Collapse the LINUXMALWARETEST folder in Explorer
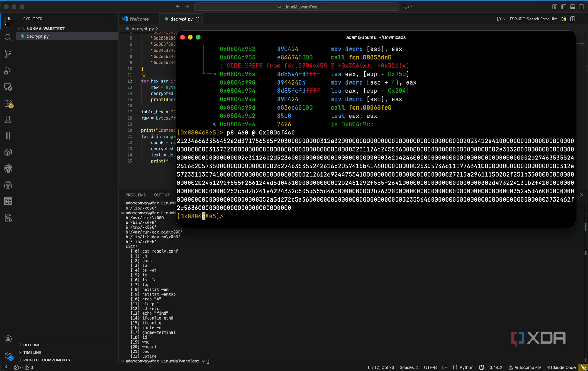 point(43,29)
